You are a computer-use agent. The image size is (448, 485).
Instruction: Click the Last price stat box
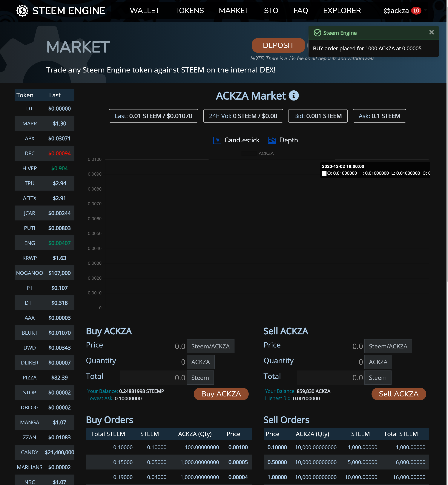[x=154, y=116]
